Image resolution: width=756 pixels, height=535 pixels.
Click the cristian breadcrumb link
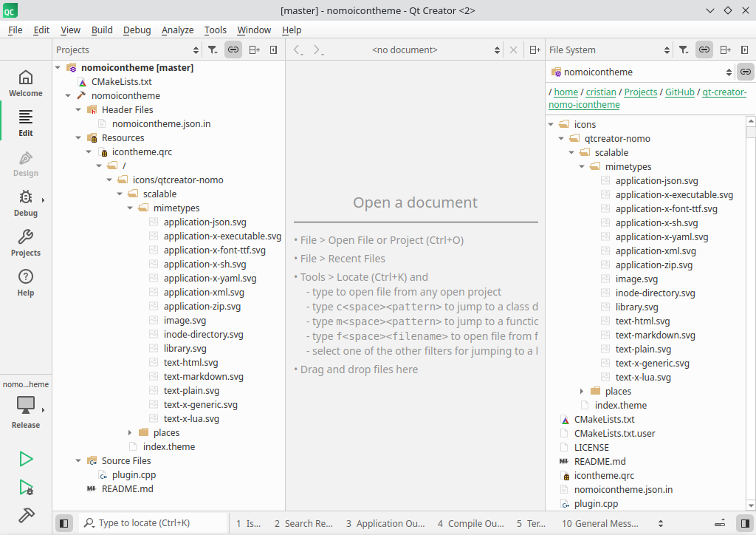(601, 92)
